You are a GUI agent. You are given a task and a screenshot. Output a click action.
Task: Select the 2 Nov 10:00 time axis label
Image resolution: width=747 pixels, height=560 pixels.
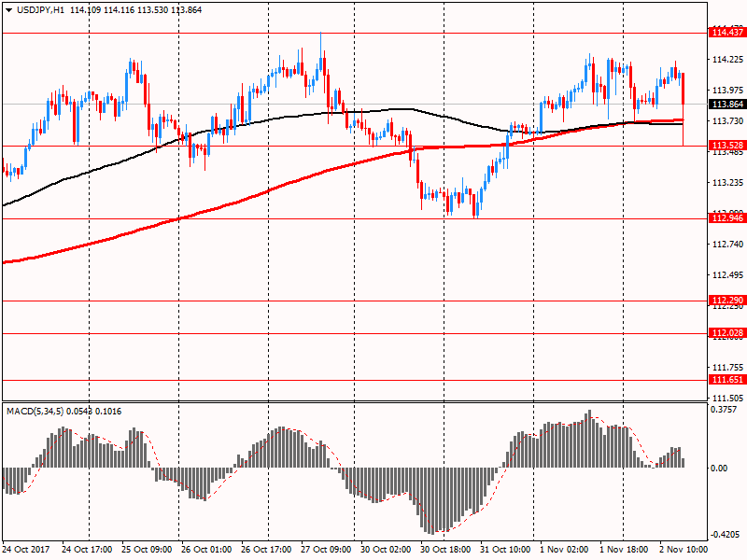[684, 550]
